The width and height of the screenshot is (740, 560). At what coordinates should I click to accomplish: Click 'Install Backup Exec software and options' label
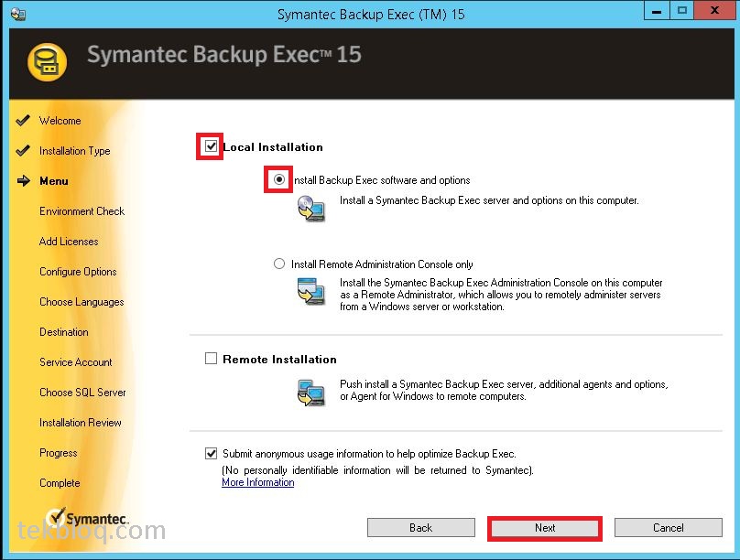tap(382, 180)
